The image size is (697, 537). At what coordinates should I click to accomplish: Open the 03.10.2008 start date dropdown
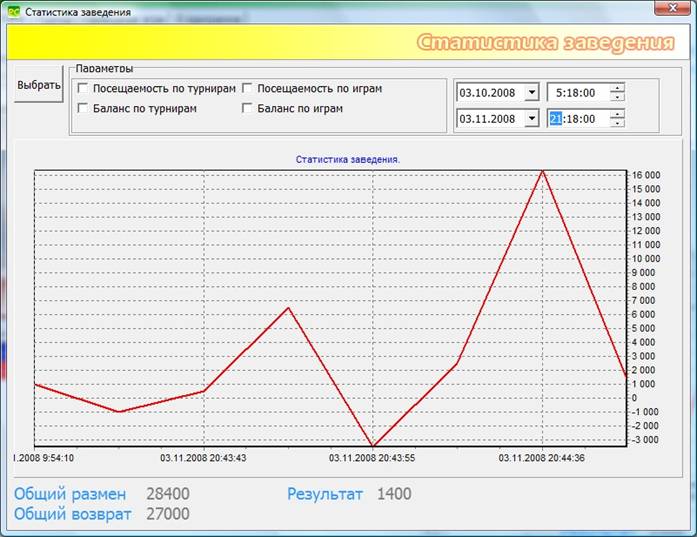click(x=531, y=93)
